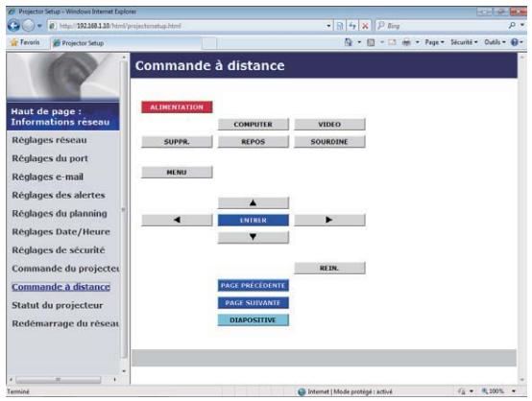Click the VIDEO input button
532x401 pixels.
coord(329,125)
